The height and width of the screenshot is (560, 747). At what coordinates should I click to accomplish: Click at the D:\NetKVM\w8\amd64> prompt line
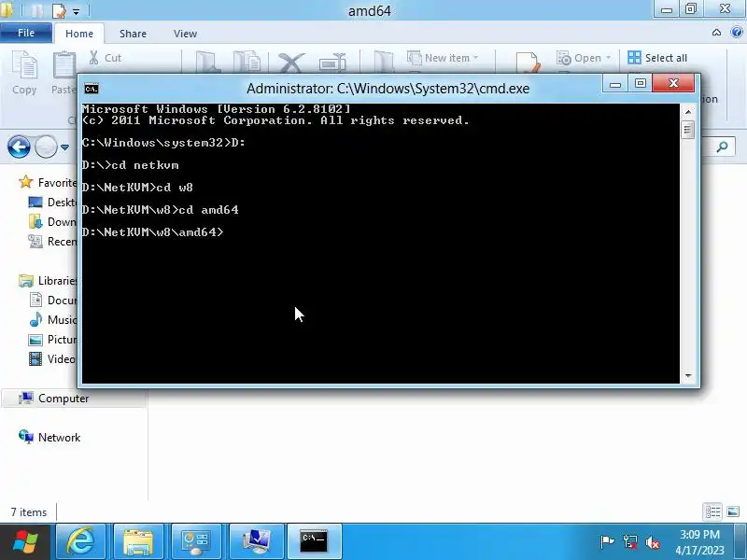(152, 231)
